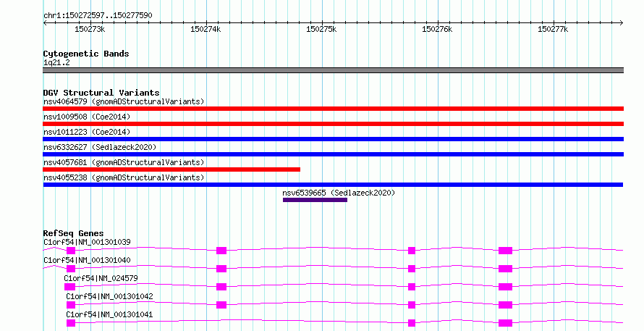Click the 150273k ruler tick label

90,29
